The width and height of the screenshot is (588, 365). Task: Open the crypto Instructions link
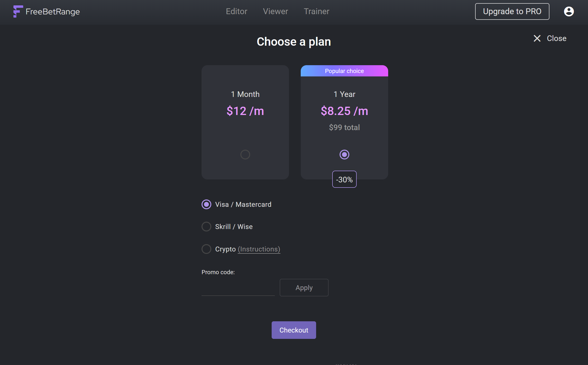(259, 249)
